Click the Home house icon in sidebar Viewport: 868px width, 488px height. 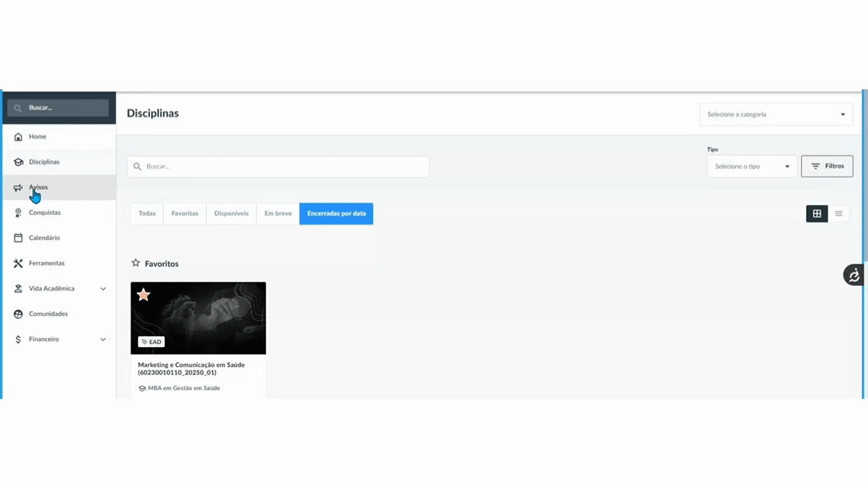(x=18, y=136)
